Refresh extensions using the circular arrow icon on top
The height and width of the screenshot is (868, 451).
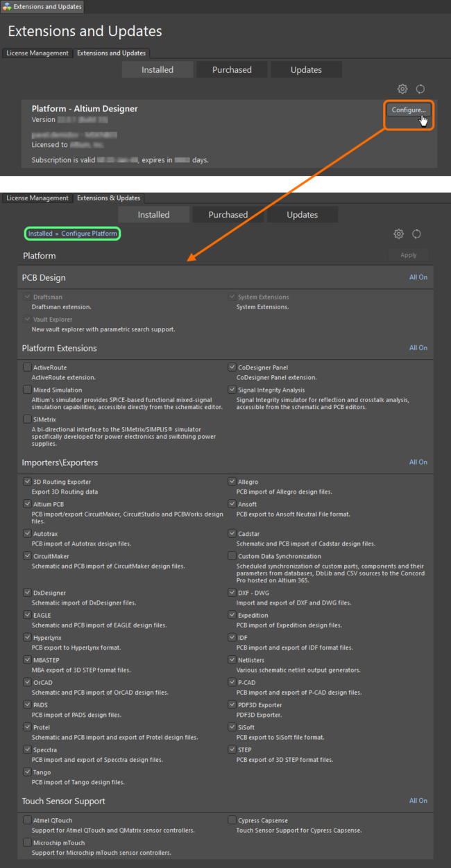421,89
